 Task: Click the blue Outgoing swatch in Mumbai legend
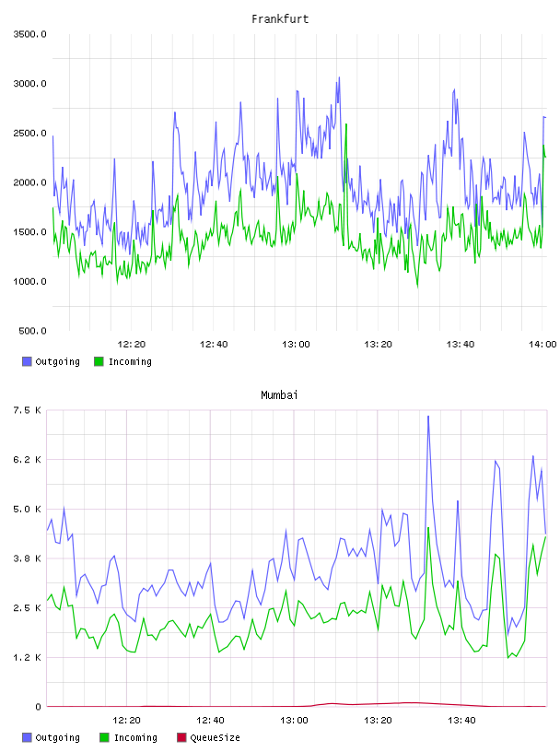(x=27, y=737)
